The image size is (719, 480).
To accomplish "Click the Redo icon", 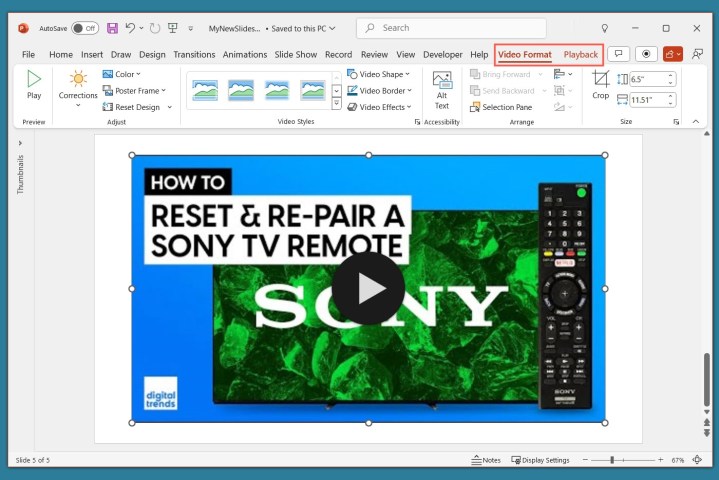I will coord(155,28).
